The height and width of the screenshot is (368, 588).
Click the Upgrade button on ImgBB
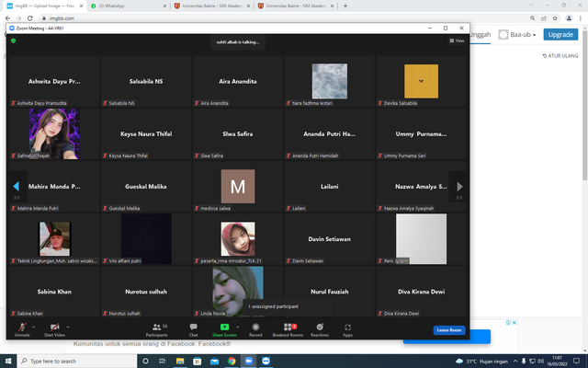point(560,35)
